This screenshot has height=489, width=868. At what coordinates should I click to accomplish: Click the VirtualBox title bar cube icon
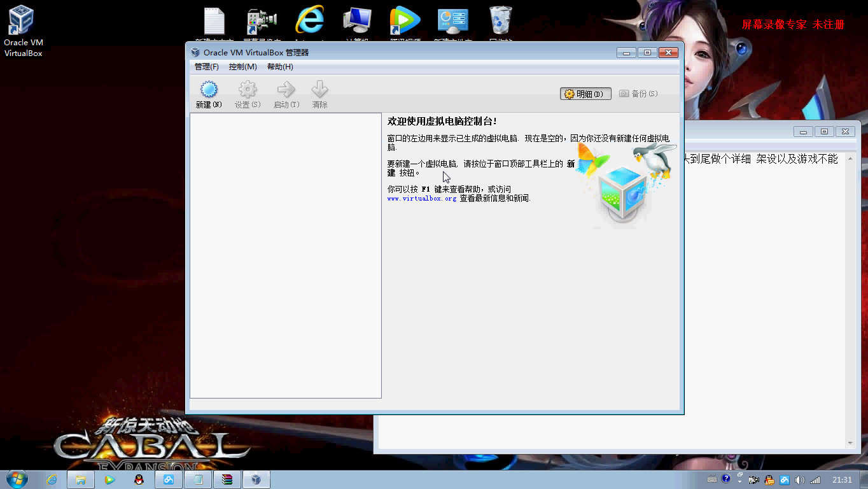[195, 52]
